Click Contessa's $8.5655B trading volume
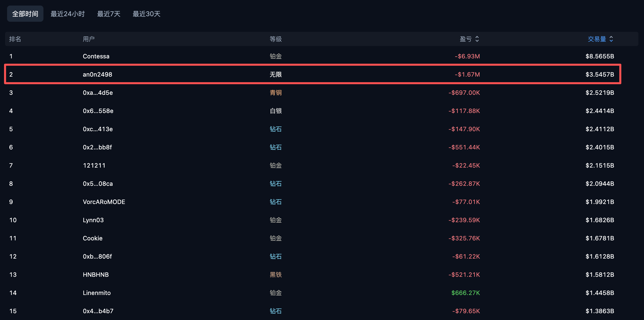This screenshot has width=644, height=320. click(600, 56)
